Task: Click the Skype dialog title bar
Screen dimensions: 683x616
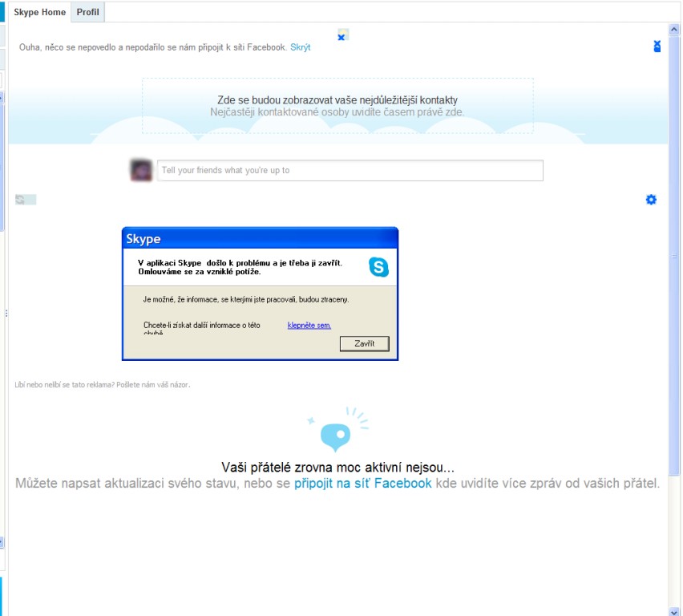Action: [x=260, y=238]
